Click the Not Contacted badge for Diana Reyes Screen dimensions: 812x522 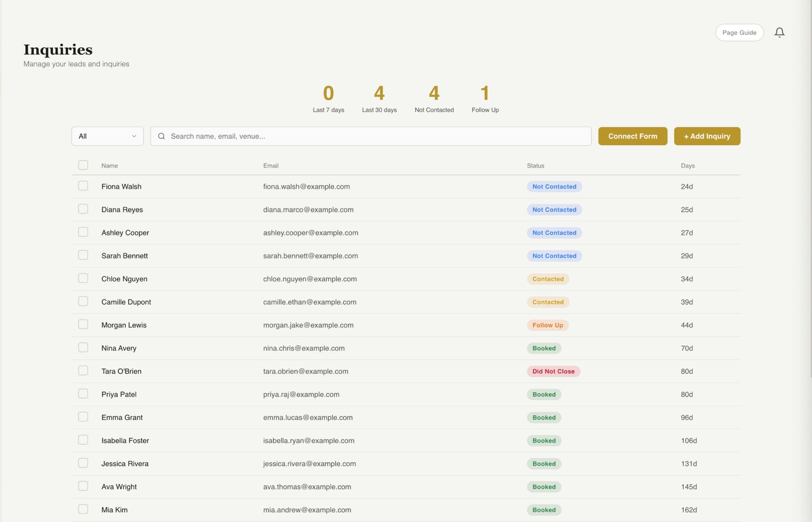[554, 209]
